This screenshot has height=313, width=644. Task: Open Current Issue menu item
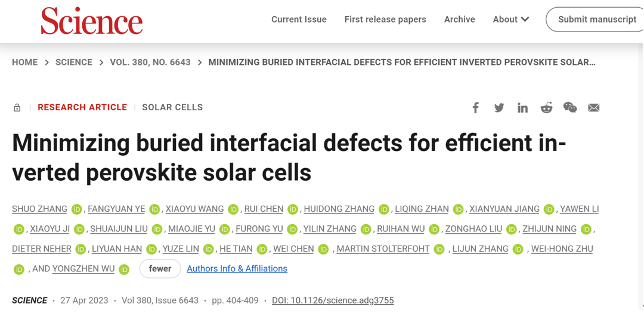(299, 19)
